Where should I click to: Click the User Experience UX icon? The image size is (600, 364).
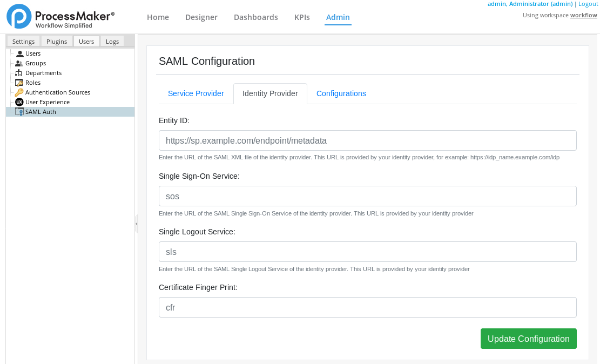pos(19,102)
